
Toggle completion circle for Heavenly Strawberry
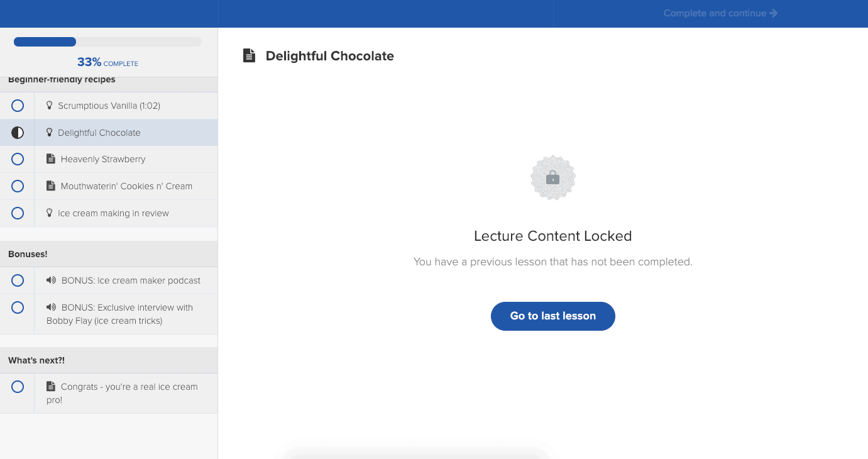coord(18,159)
